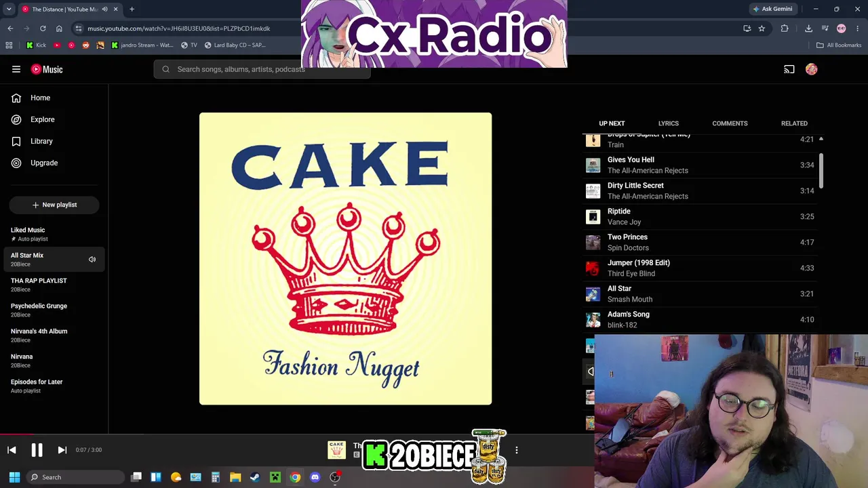868x488 pixels.
Task: Open the Kick bookmark
Action: [37, 45]
